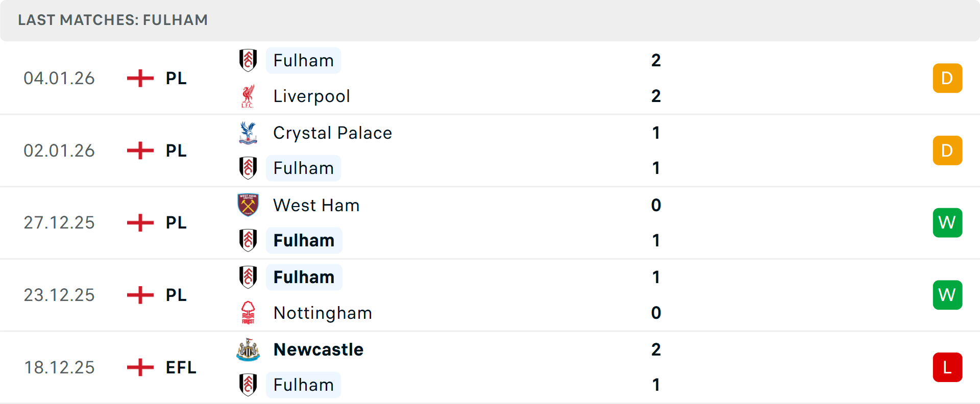Screen dimensions: 980x404
Task: Click the England flag next to EFL
Action: click(140, 367)
